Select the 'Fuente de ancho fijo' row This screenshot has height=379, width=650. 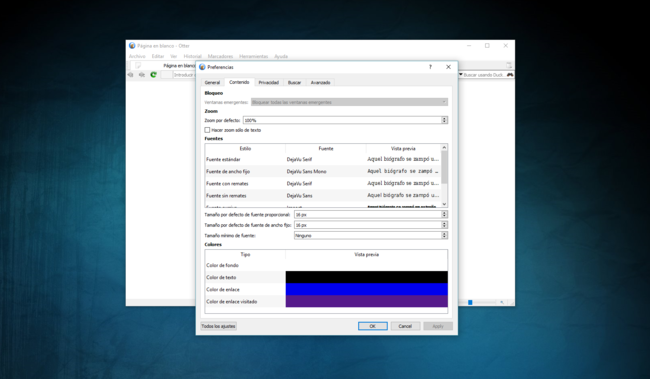click(323, 171)
